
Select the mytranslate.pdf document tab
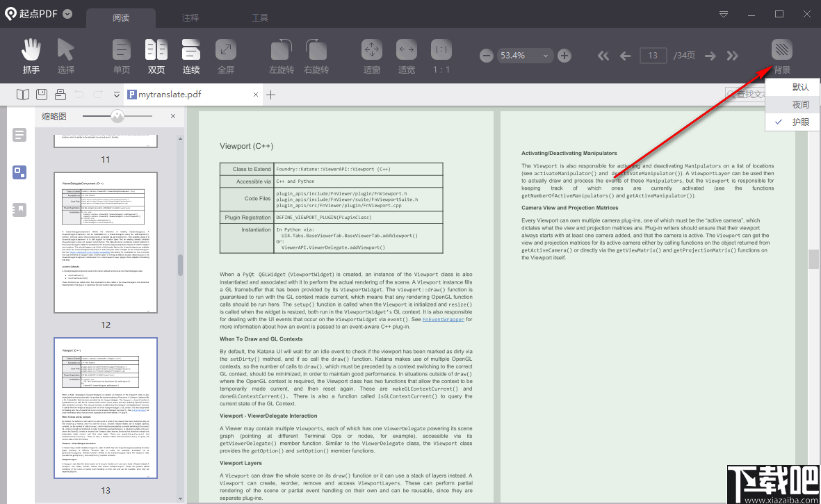click(x=194, y=95)
